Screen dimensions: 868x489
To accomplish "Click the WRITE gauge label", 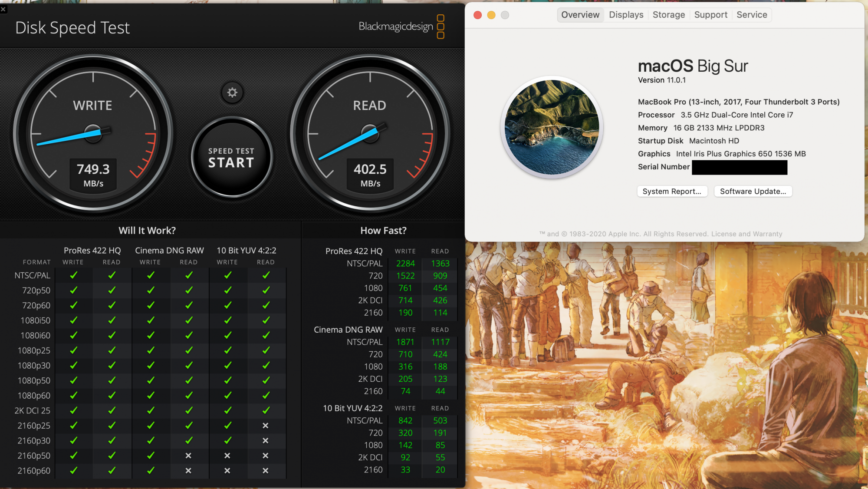I will click(92, 106).
